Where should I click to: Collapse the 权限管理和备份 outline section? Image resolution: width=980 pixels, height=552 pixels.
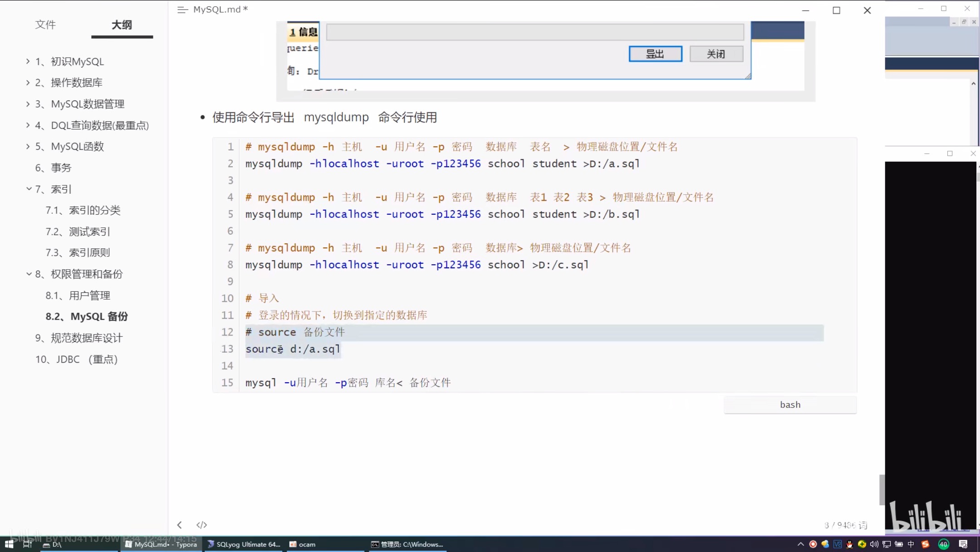[x=29, y=274]
